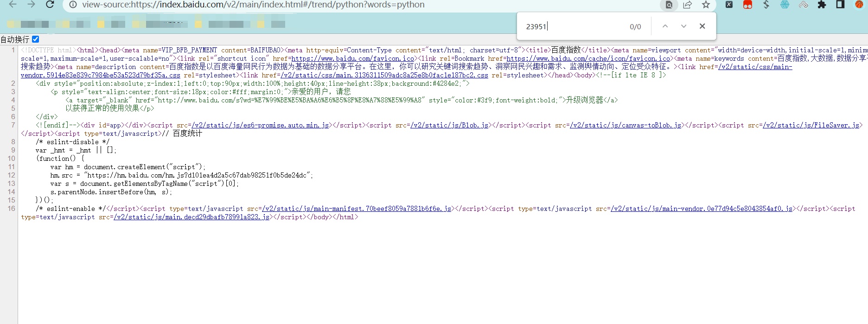Open the S-shaped extension icon
The height and width of the screenshot is (324, 868).
tap(766, 5)
